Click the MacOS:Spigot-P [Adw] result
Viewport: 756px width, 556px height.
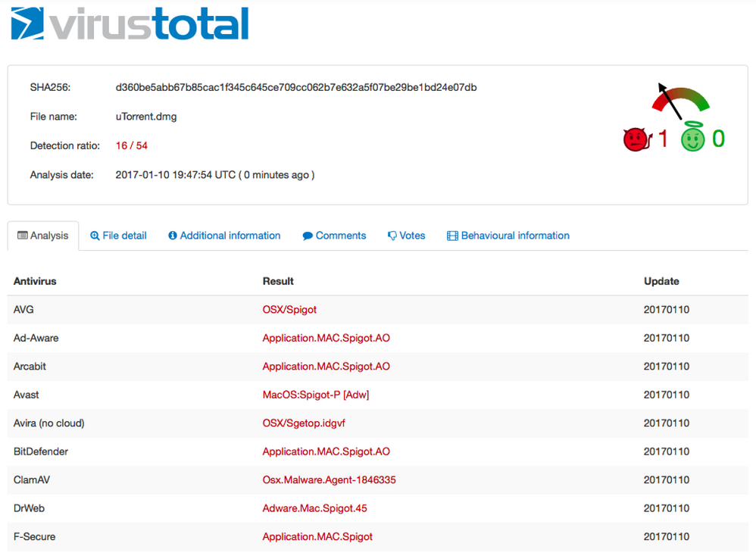pos(316,395)
